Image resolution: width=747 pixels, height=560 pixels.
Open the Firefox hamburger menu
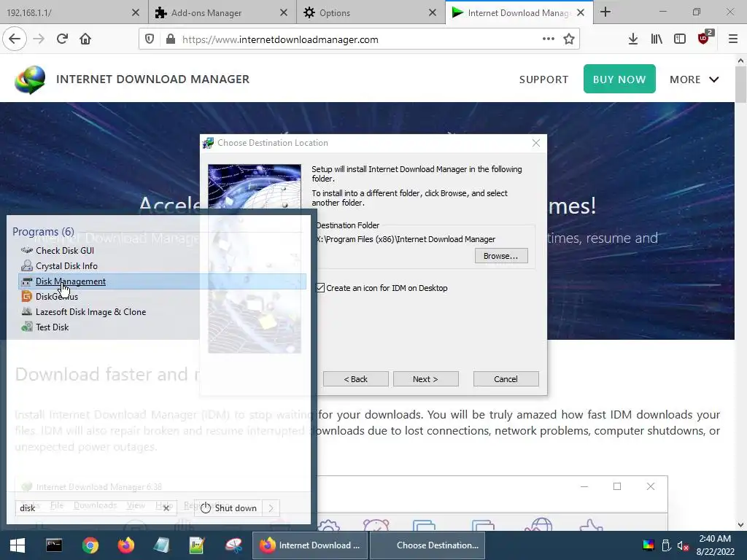(733, 39)
